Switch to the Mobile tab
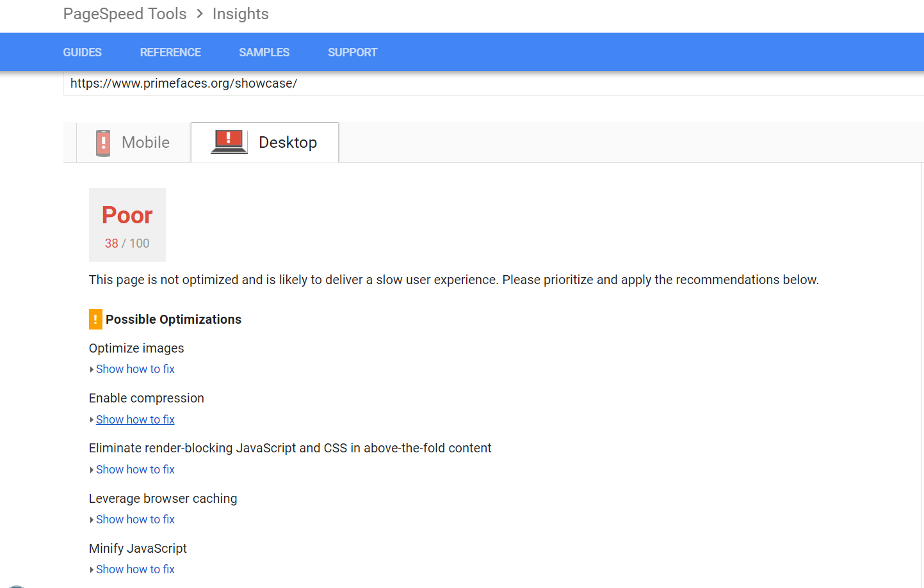Viewport: 924px width, 588px height. point(133,142)
